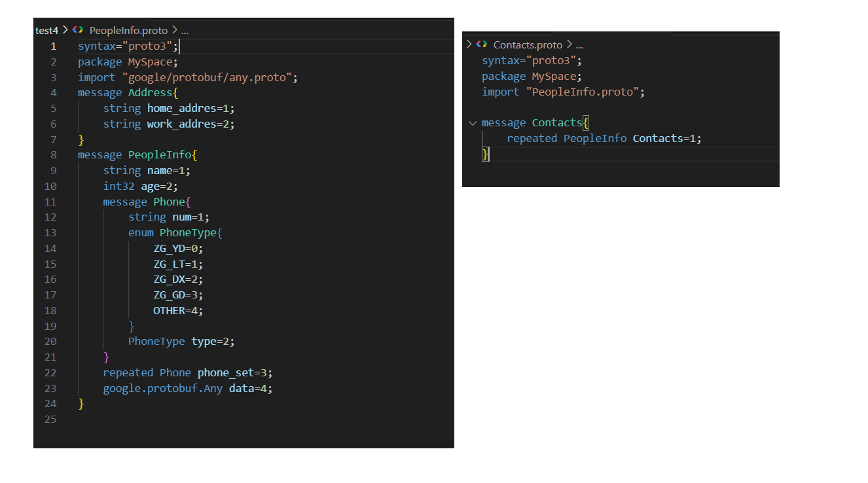Click the work_addres field name

181,124
